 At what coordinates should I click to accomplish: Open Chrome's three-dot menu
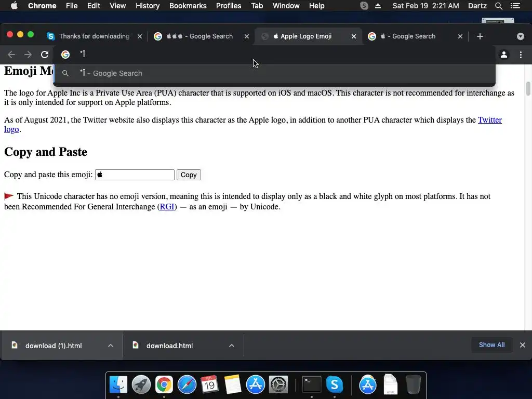tap(521, 55)
